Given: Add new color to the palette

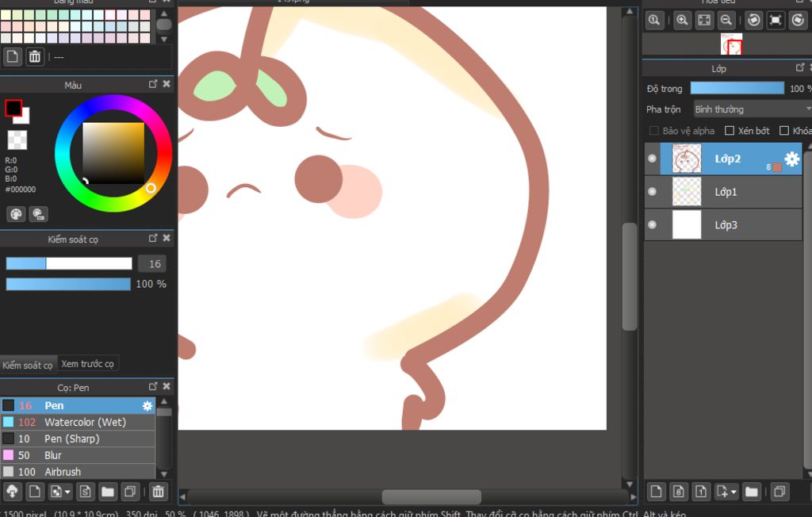Looking at the screenshot, I should coord(13,56).
